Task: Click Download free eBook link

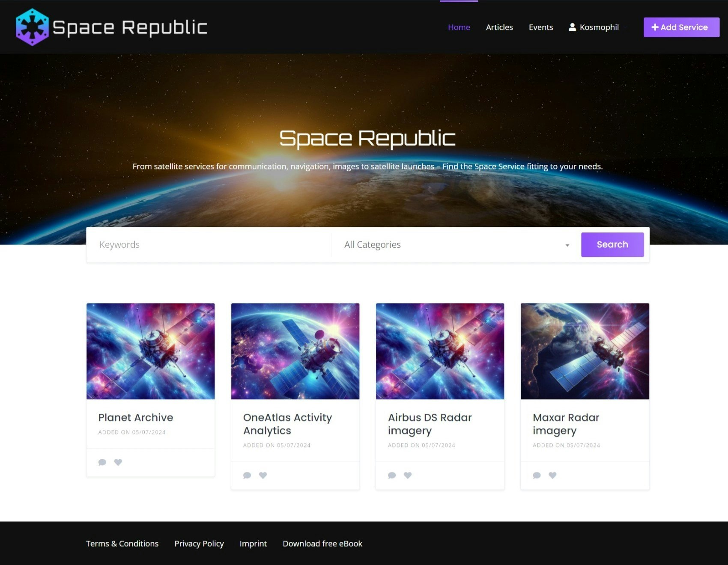Action: coord(322,544)
